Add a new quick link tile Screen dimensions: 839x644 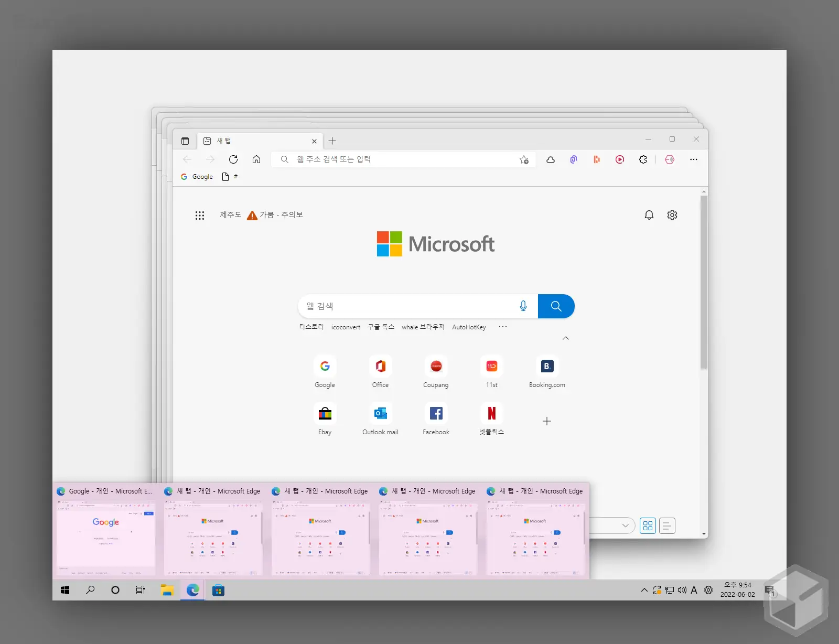pos(547,421)
